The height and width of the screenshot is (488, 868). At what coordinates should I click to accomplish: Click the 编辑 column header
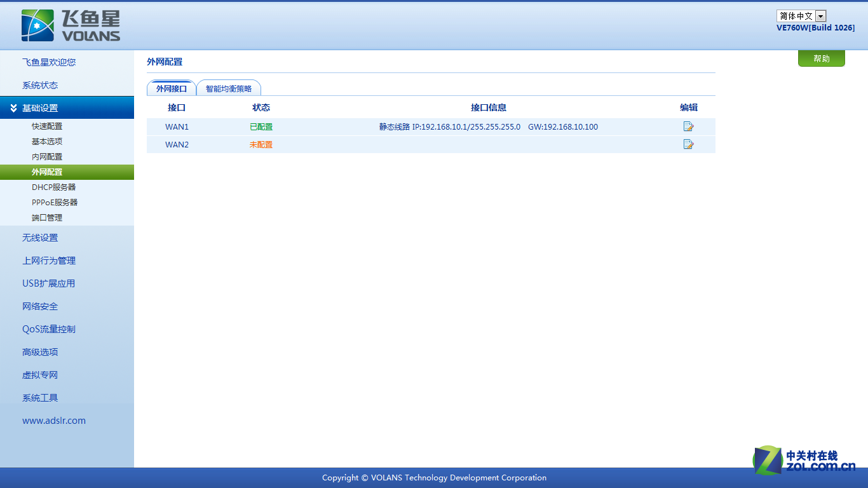pos(689,108)
